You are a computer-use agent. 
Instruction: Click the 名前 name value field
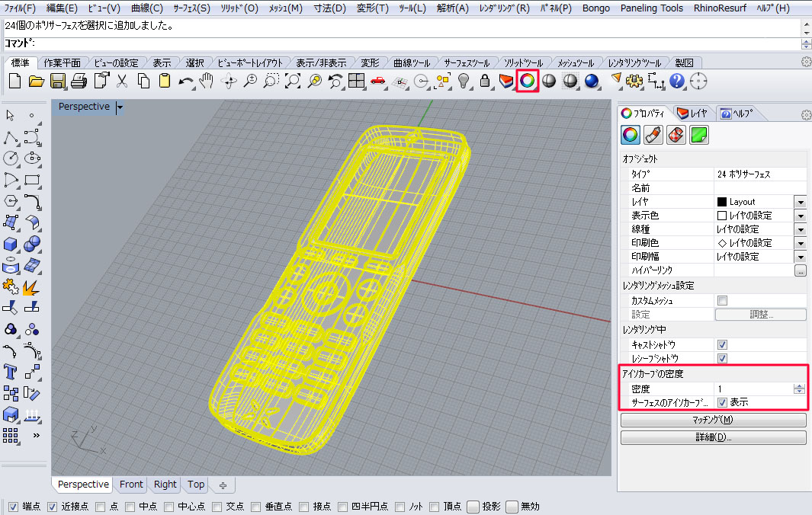(x=759, y=188)
